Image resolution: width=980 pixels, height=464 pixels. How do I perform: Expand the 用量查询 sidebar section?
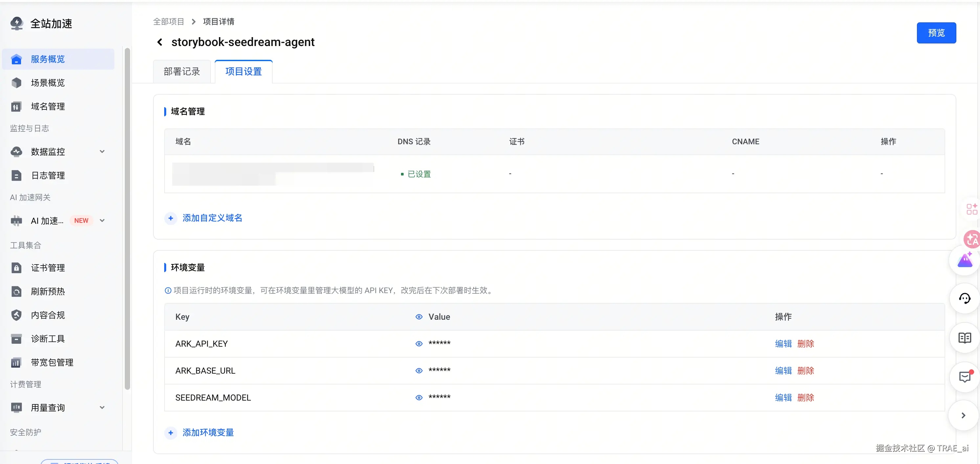102,408
